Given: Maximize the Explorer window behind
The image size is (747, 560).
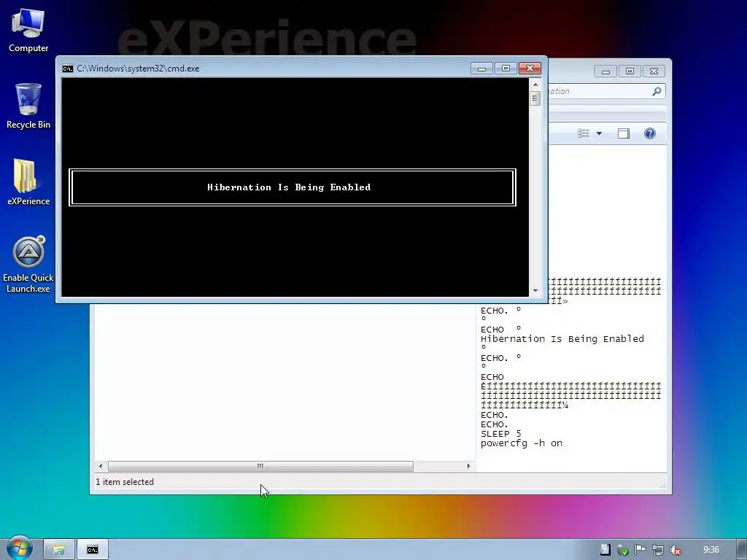Looking at the screenshot, I should point(630,71).
